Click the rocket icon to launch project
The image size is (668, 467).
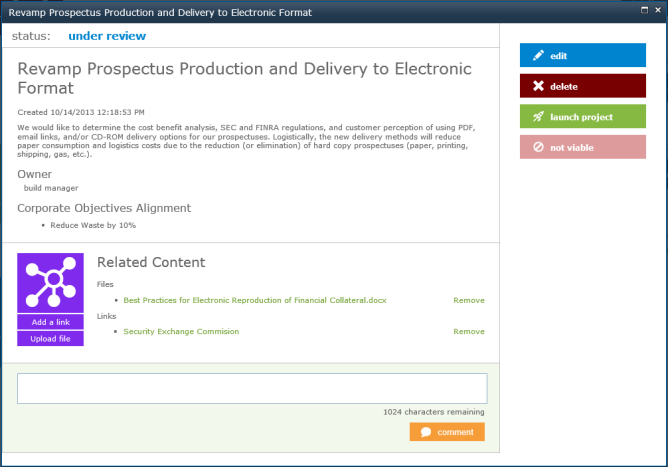(538, 117)
